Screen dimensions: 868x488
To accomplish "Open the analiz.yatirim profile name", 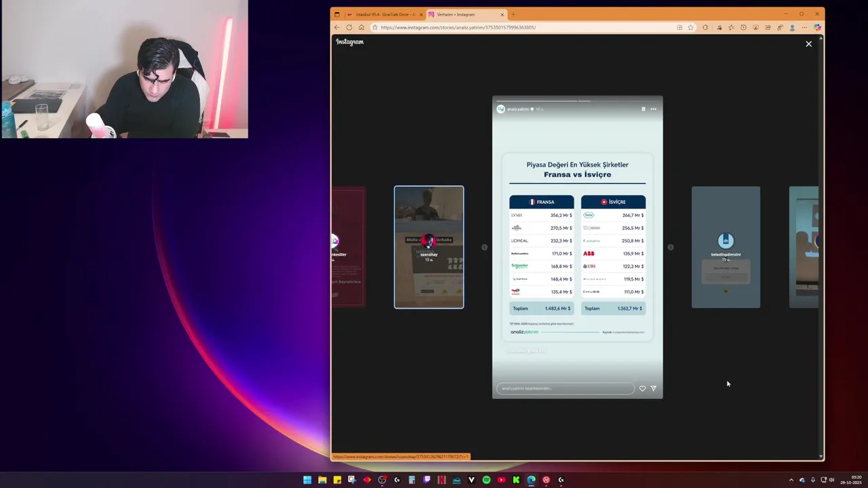I will [x=518, y=109].
